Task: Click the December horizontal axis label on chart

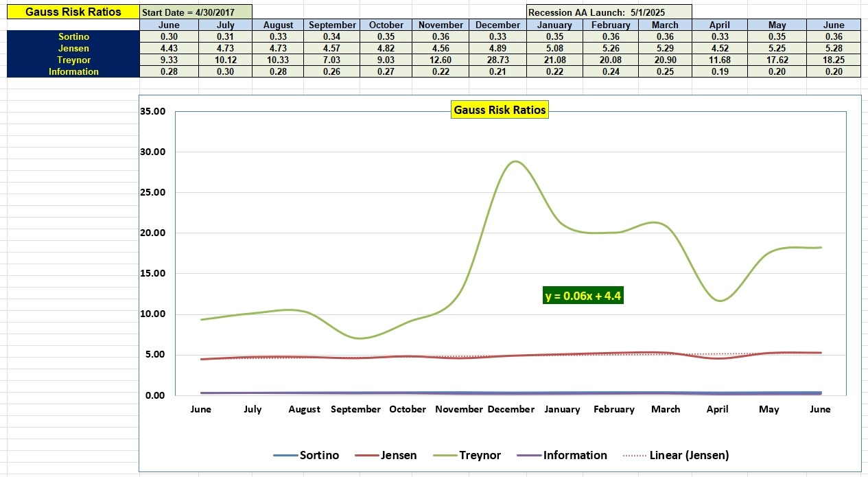Action: (511, 409)
